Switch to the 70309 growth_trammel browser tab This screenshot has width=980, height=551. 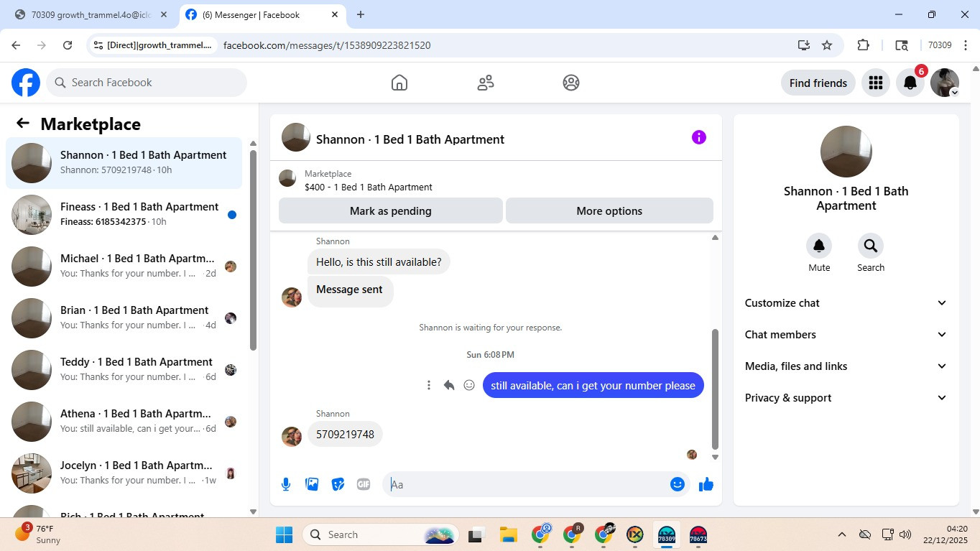click(x=90, y=14)
